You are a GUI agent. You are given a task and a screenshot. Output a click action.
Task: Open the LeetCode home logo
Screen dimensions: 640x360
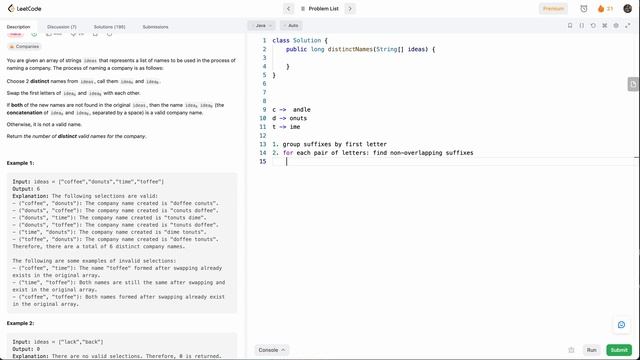click(x=24, y=9)
